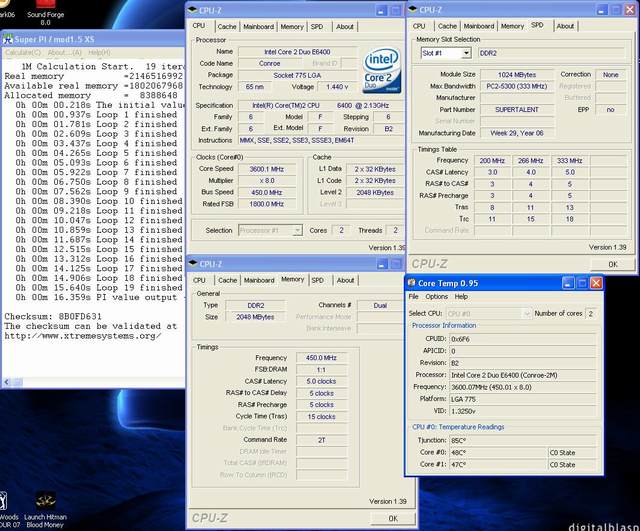
Task: Click CAS# Latency 5.0 clocks value
Action: tap(322, 381)
